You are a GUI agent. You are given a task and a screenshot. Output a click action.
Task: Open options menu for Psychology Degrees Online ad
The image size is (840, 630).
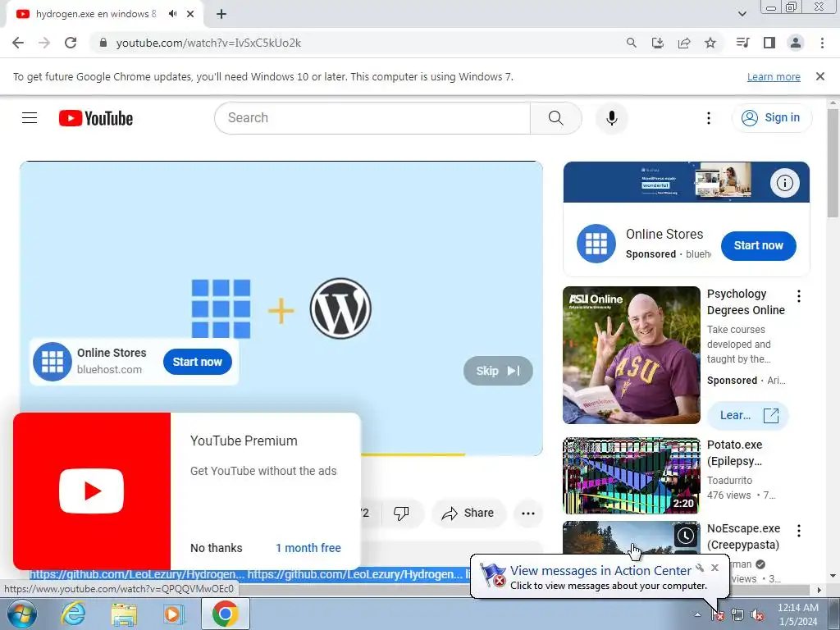tap(799, 296)
